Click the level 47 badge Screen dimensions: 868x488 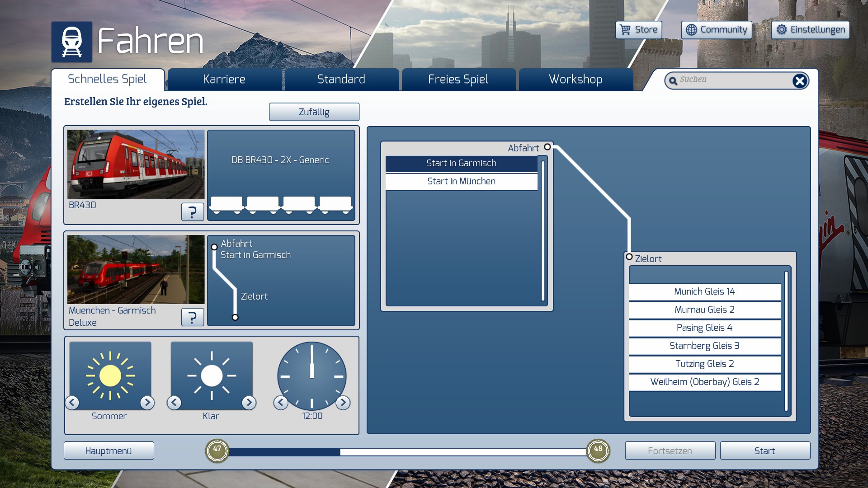(217, 450)
